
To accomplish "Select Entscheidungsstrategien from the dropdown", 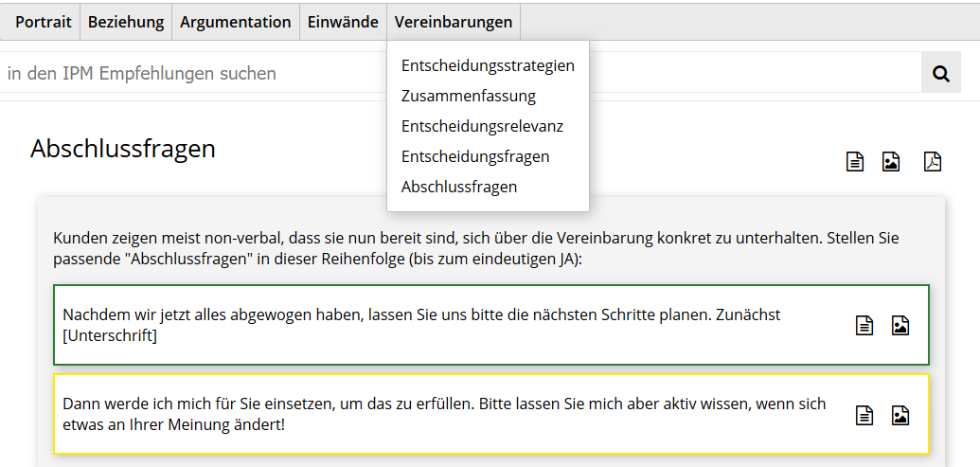I will pos(489,65).
